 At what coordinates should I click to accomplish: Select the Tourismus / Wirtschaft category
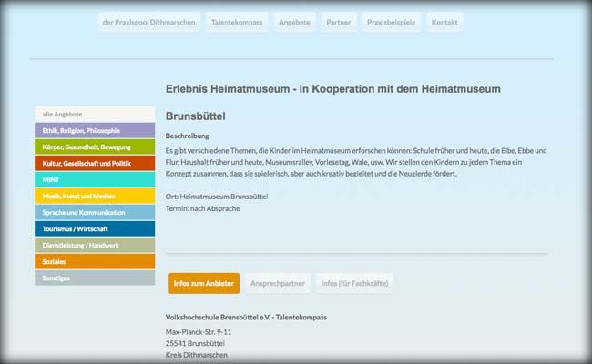tap(95, 228)
